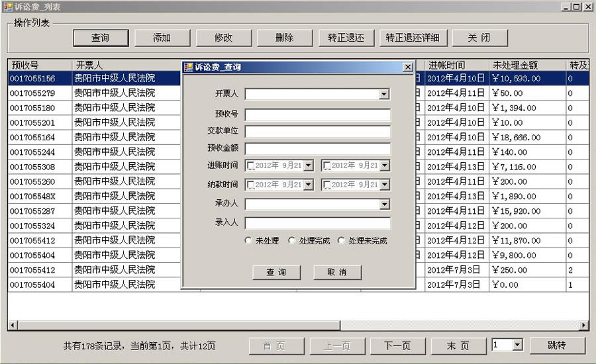This screenshot has width=596, height=364.
Task: Click the 转正退还 button
Action: pos(346,38)
